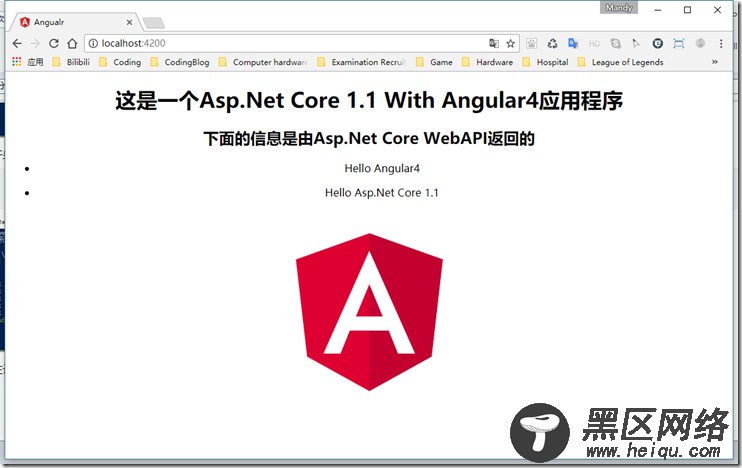The height and width of the screenshot is (468, 742).
Task: Open the Computer hardware bookmark folder
Action: click(x=263, y=62)
